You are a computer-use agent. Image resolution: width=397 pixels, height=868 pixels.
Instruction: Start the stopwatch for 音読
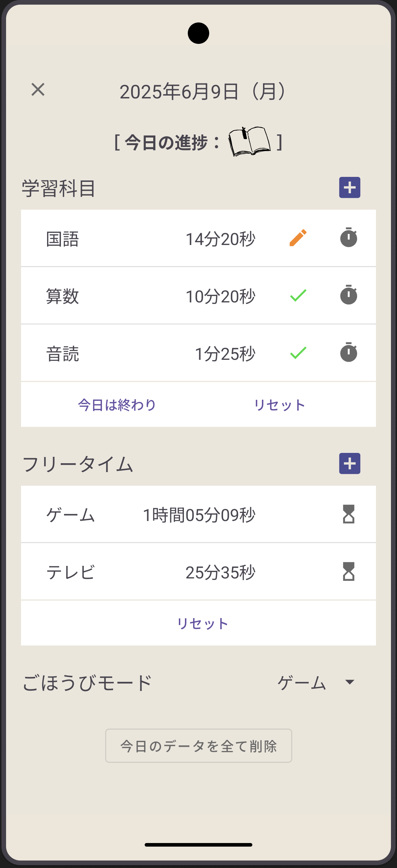(x=349, y=352)
